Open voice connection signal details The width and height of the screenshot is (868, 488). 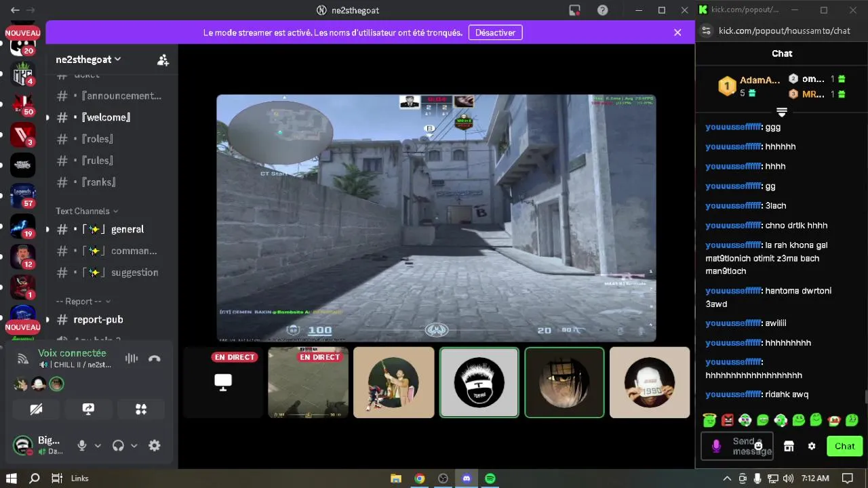pos(23,359)
